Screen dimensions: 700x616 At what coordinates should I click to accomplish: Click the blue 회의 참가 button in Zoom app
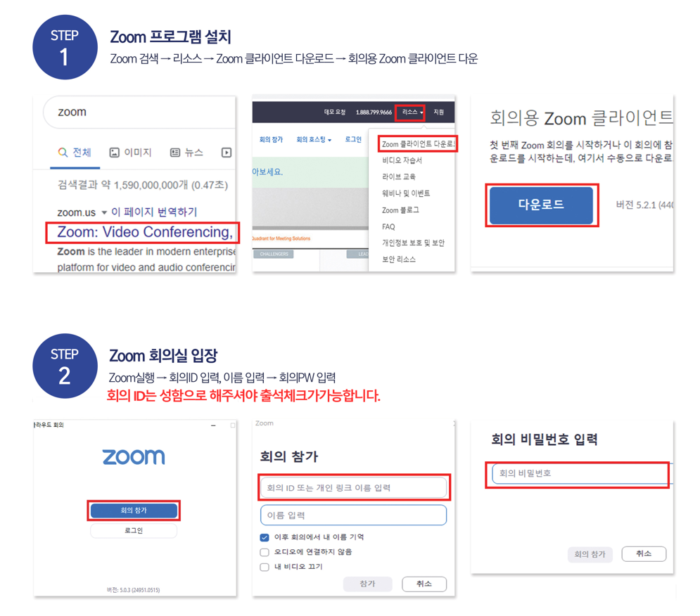134,511
